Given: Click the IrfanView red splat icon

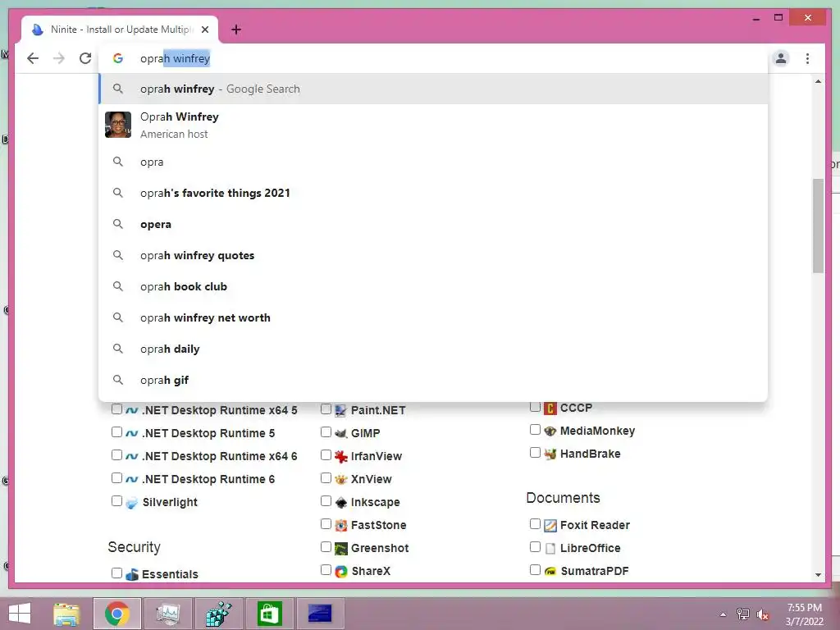Looking at the screenshot, I should pos(340,456).
